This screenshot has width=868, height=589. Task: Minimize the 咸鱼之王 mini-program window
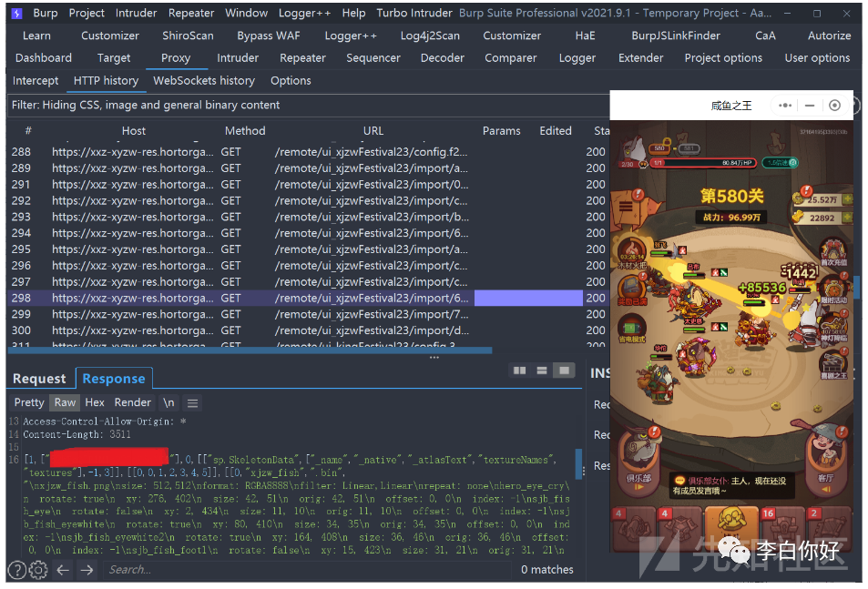click(810, 105)
